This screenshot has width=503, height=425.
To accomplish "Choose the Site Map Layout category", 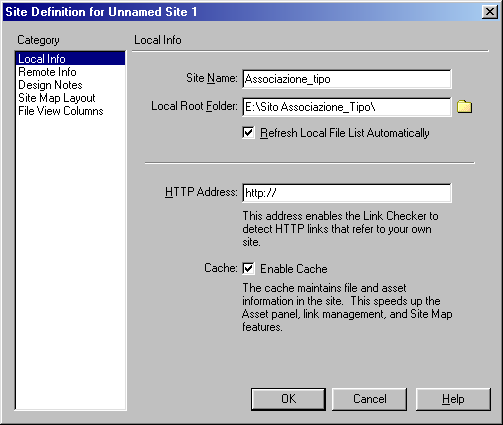I will tap(57, 98).
